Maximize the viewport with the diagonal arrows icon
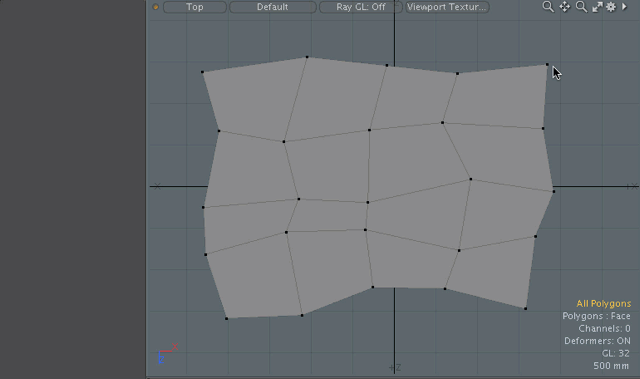The height and width of the screenshot is (379, 640). tap(597, 7)
